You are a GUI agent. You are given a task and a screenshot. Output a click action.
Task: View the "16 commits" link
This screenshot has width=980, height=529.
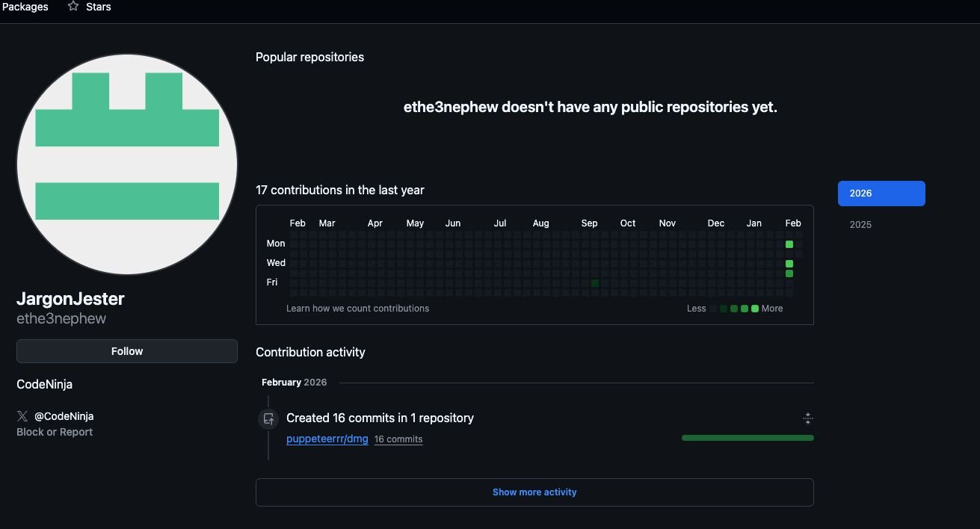[398, 439]
